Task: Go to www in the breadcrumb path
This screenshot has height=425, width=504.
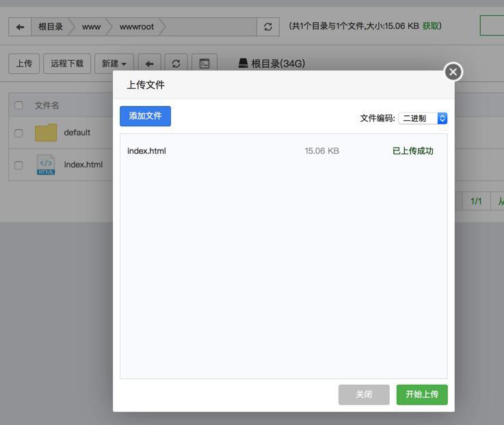Action: click(x=91, y=27)
